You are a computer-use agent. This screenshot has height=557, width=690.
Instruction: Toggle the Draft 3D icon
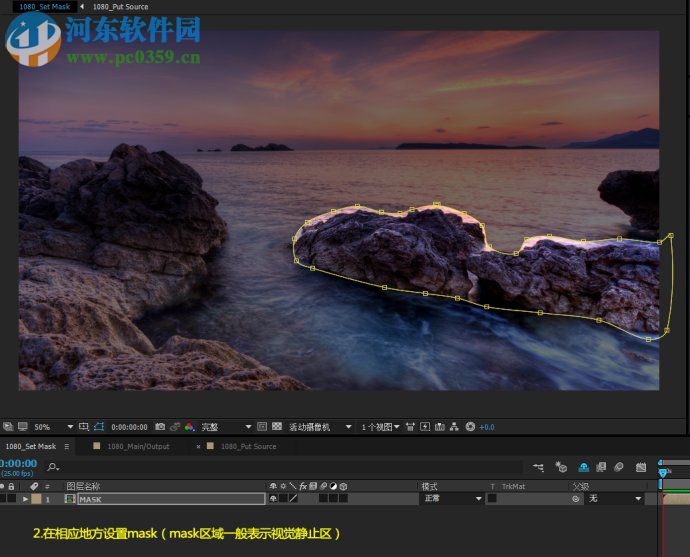pos(561,467)
